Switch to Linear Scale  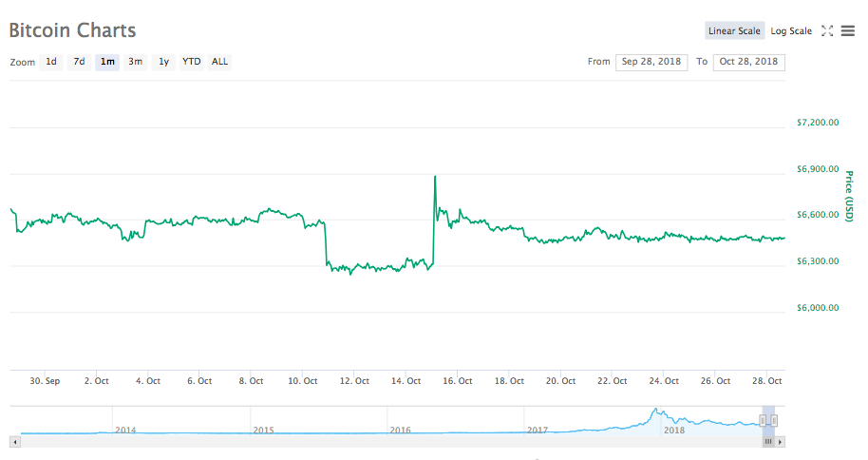click(x=735, y=31)
